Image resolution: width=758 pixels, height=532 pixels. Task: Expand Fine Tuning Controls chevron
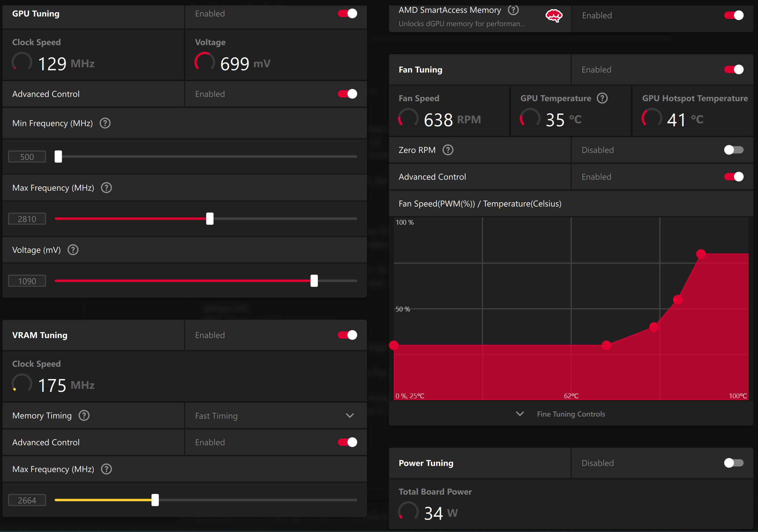(520, 414)
